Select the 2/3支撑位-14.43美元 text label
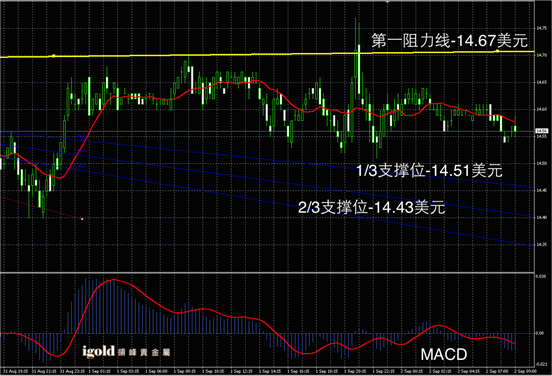This screenshot has width=552, height=376. 371,207
